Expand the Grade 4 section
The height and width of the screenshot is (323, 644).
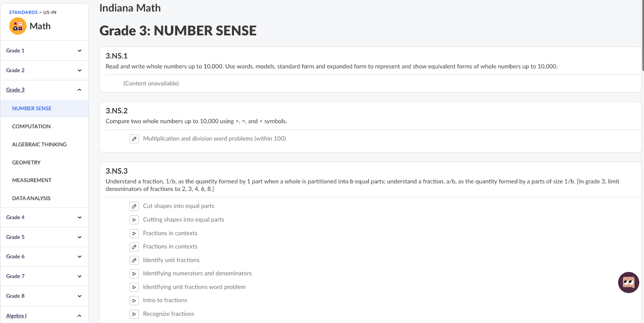click(x=79, y=217)
